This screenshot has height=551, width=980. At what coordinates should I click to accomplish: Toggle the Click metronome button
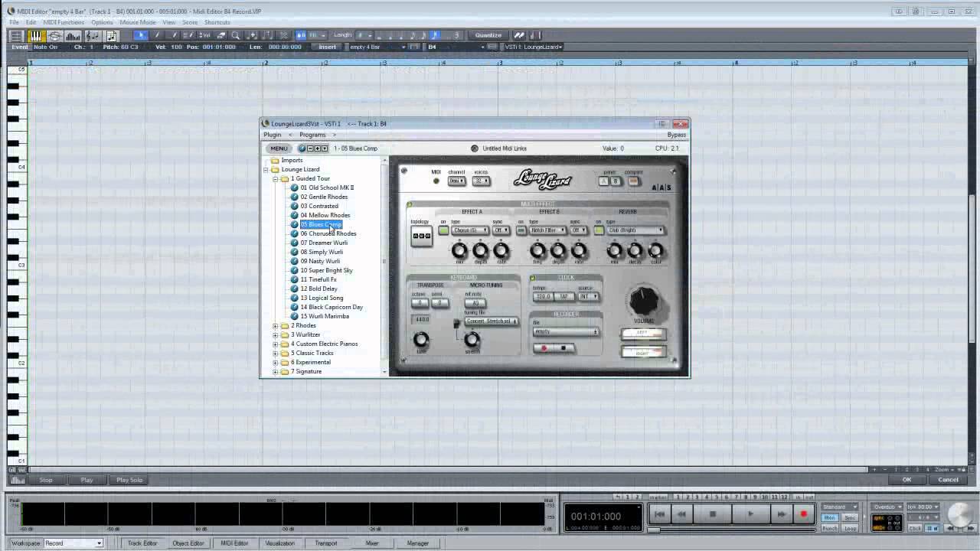pyautogui.click(x=915, y=528)
